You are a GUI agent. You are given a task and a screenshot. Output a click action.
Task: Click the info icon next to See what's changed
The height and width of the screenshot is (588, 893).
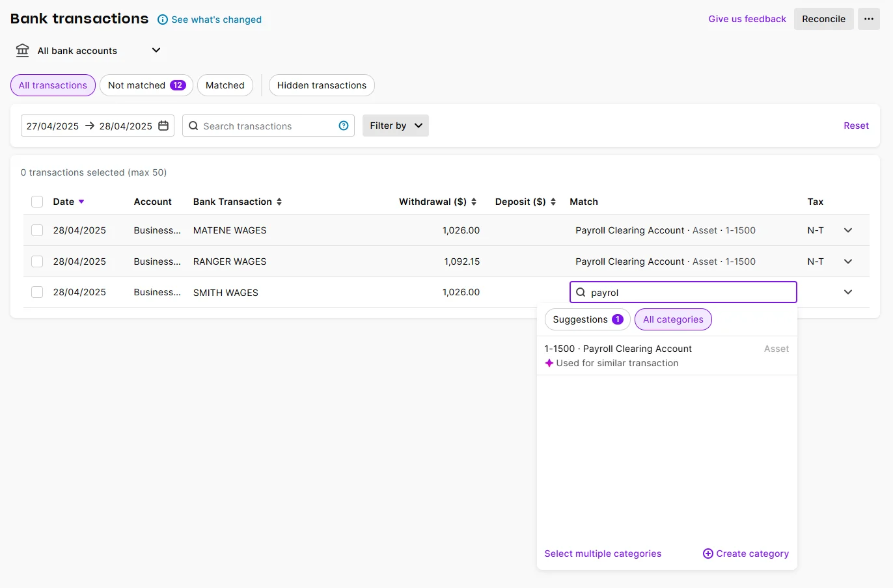click(161, 20)
